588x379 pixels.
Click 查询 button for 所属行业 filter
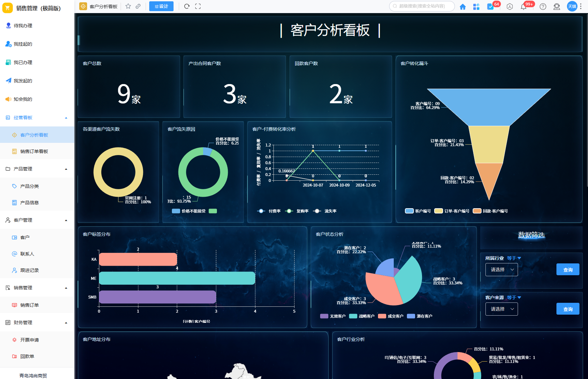(x=568, y=270)
